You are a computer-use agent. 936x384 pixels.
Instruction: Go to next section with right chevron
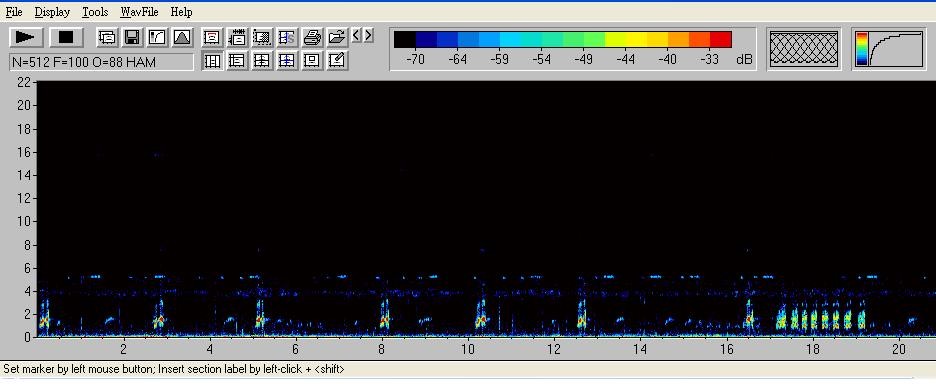368,35
